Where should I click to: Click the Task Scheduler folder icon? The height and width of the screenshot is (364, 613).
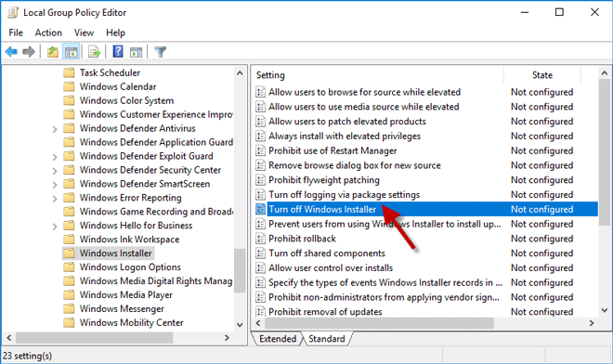tap(69, 72)
